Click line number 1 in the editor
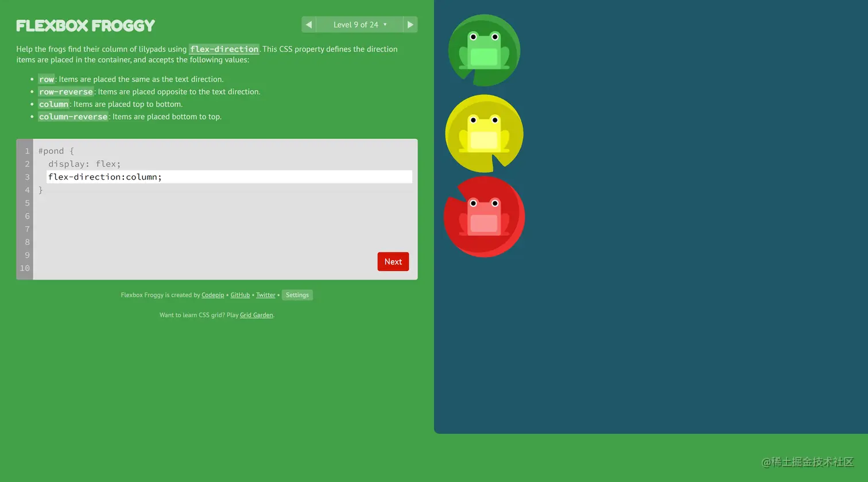868x482 pixels. [x=27, y=151]
